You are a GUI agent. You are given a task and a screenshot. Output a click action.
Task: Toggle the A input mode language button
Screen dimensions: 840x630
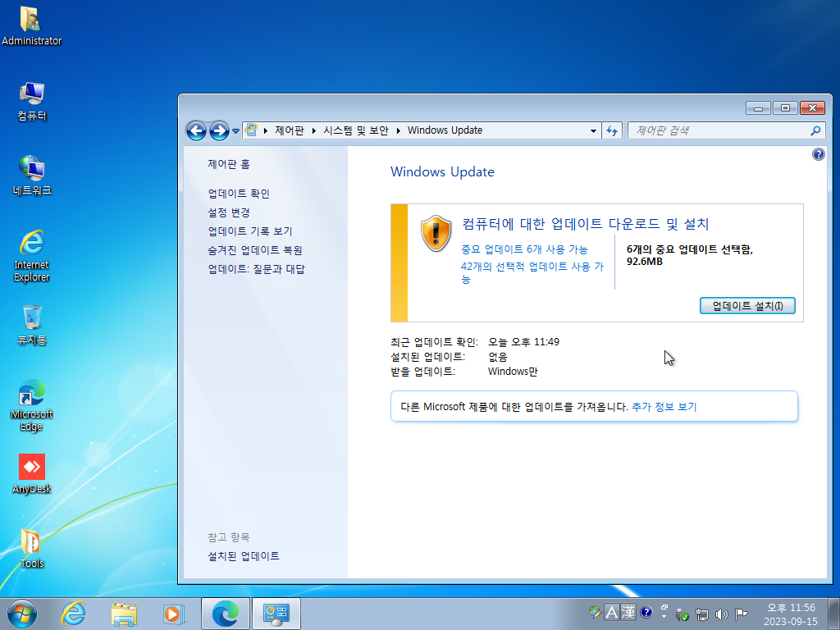[611, 612]
